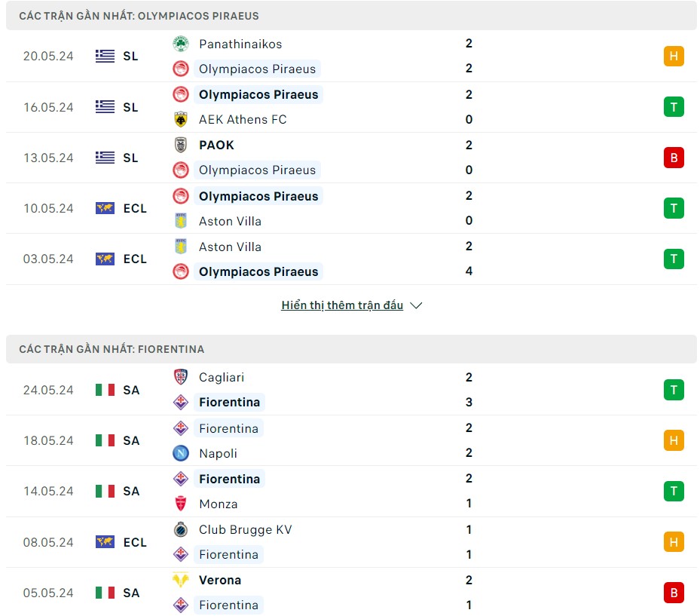Click the Napoli team logo
Screen dimensions: 700x616
181,453
